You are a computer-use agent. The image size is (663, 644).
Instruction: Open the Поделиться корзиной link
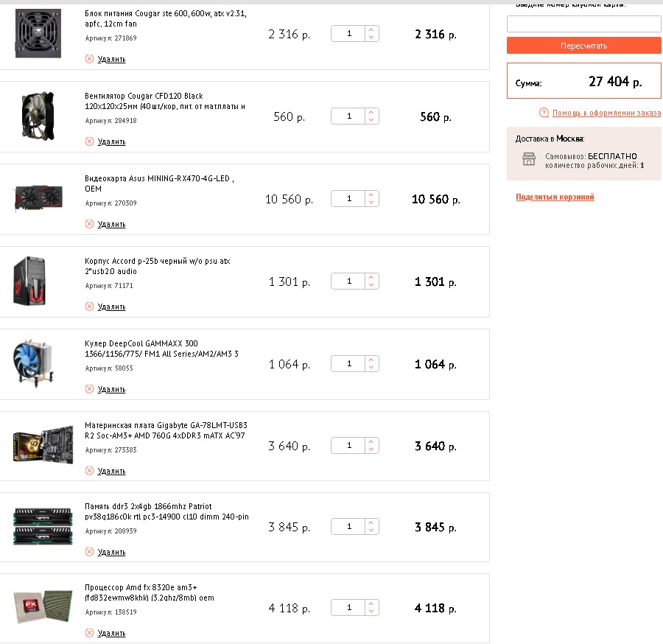pyautogui.click(x=555, y=197)
